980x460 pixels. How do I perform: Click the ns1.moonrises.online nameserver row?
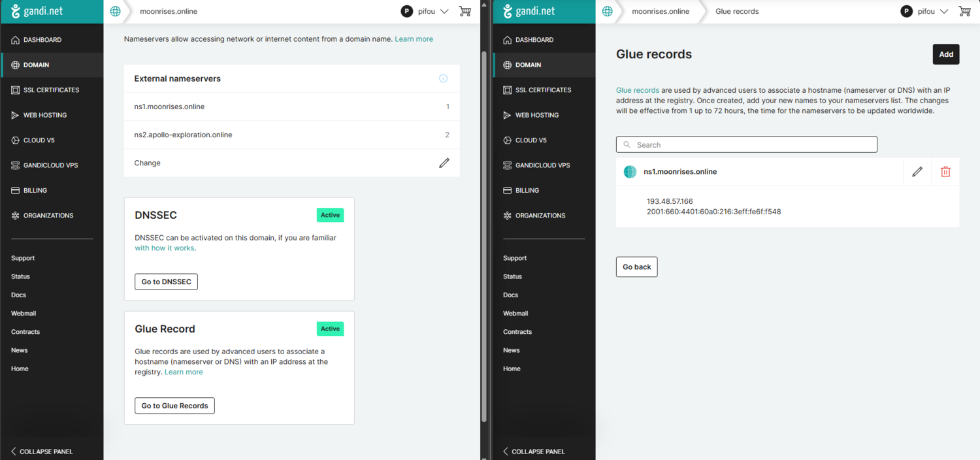pyautogui.click(x=292, y=107)
